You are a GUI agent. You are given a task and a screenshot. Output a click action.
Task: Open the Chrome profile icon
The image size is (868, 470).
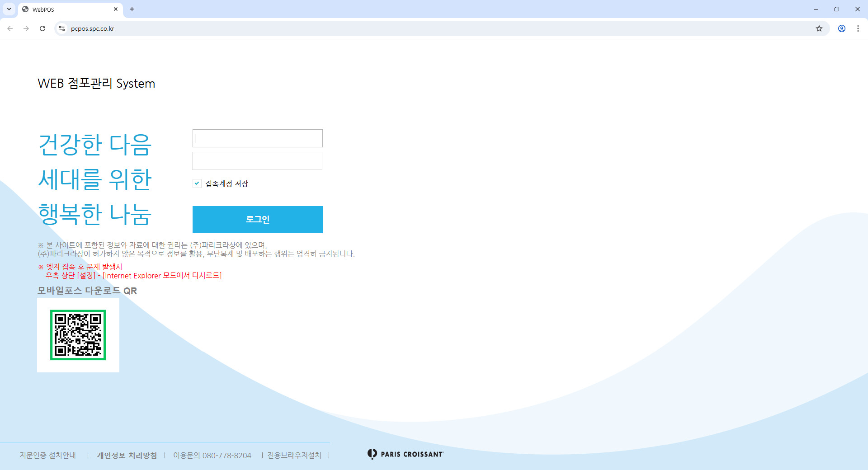(x=842, y=28)
